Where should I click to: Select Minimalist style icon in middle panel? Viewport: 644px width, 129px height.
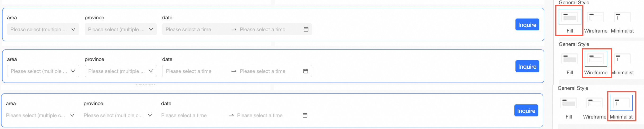[622, 59]
